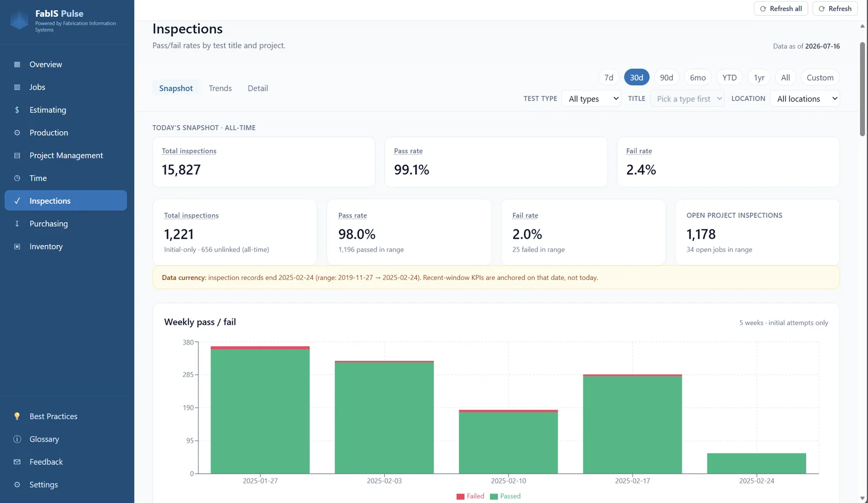868x503 pixels.
Task: Open the Purchasing page
Action: point(66,224)
